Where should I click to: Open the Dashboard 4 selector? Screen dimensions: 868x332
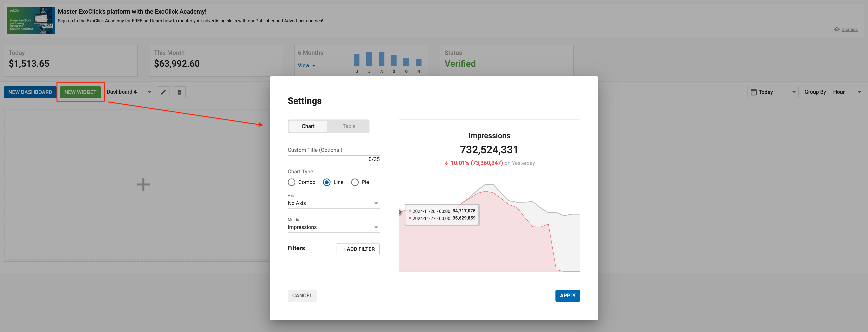129,92
